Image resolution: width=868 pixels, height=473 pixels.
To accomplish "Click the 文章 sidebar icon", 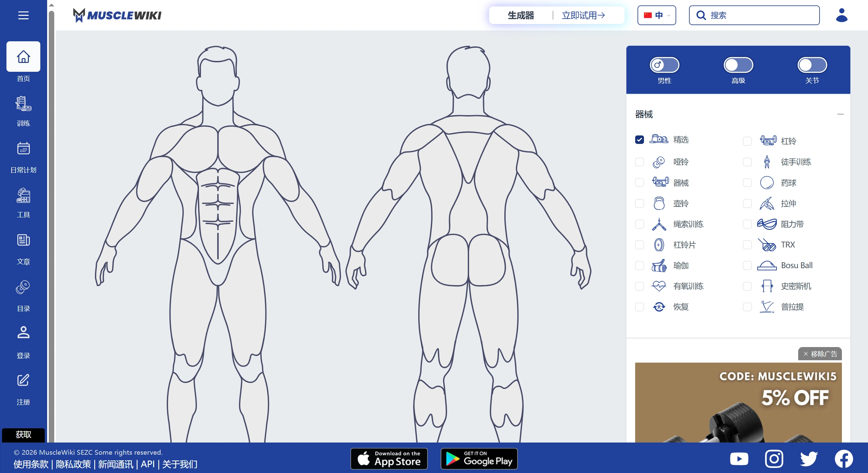I will point(23,240).
